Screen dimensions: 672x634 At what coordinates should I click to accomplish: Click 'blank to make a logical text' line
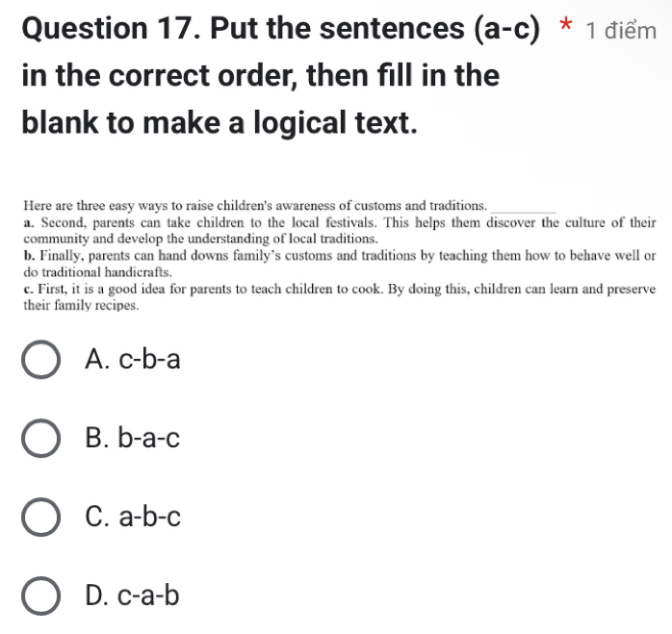click(x=220, y=122)
